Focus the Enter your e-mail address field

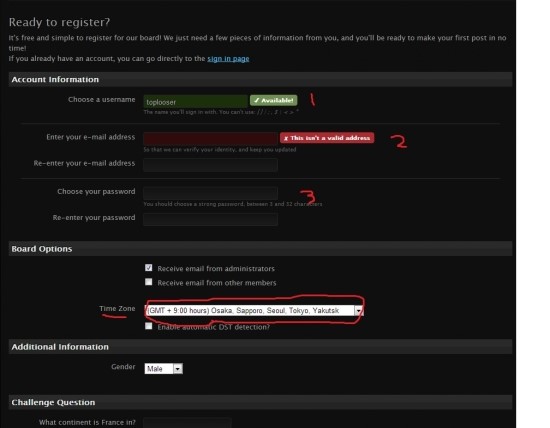210,139
